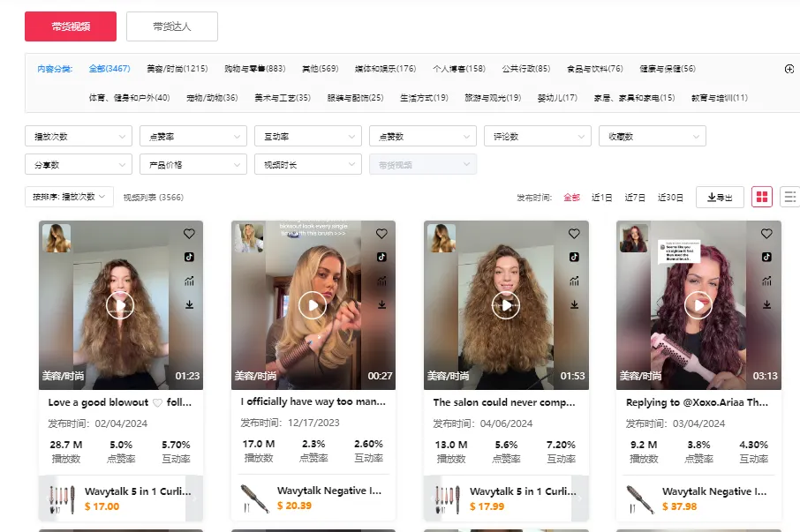Open the 点赞率 filter dropdown

[x=193, y=136]
